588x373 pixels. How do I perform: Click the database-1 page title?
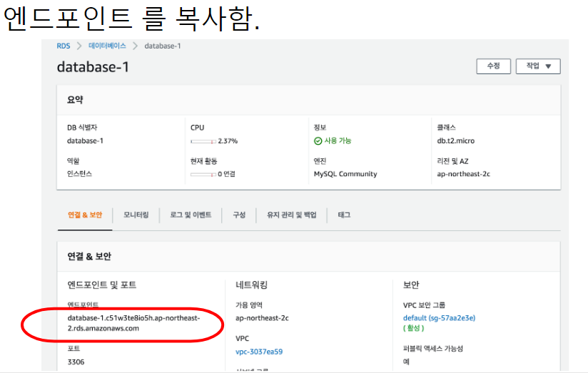93,67
